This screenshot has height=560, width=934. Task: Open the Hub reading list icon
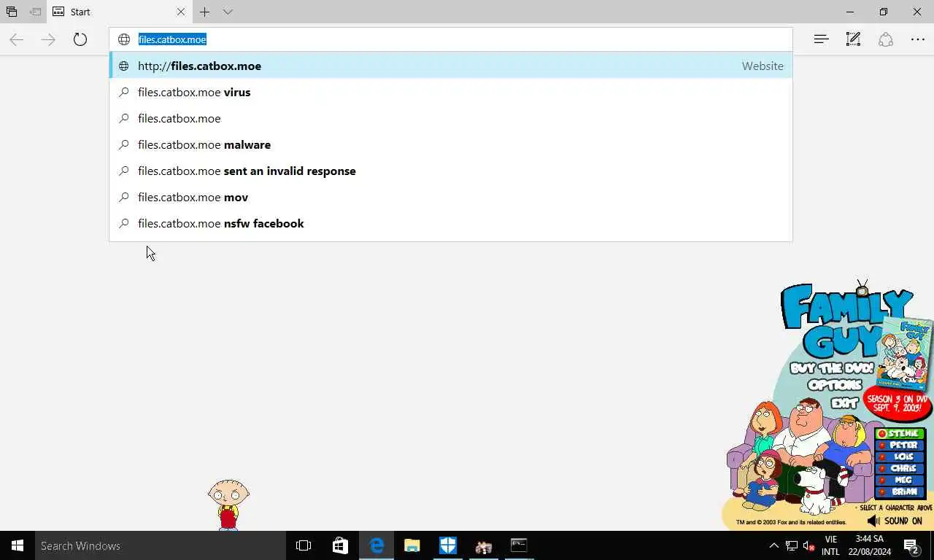(x=821, y=39)
